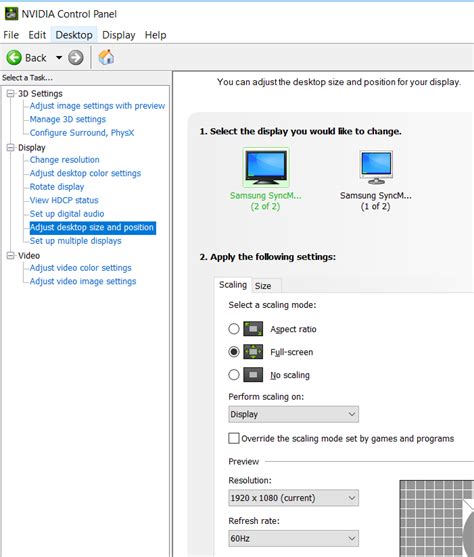Open Set up multiple displays
The image size is (474, 557).
pos(75,241)
